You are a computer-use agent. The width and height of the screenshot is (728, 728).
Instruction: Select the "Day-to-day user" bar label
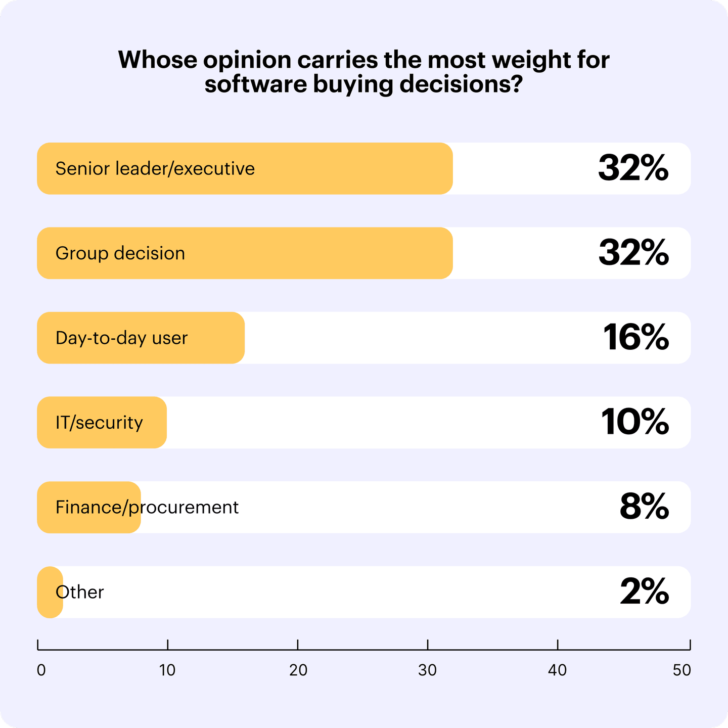(121, 338)
